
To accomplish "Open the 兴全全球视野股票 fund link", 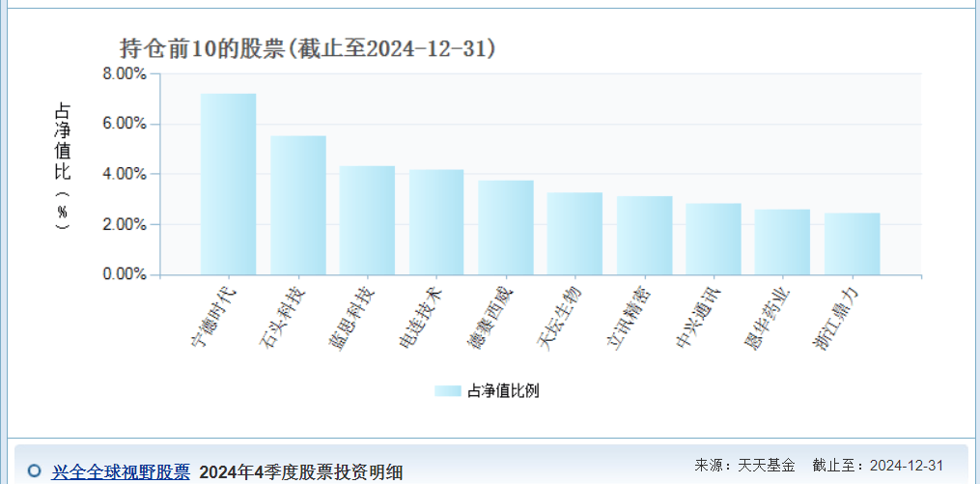I will click(121, 471).
